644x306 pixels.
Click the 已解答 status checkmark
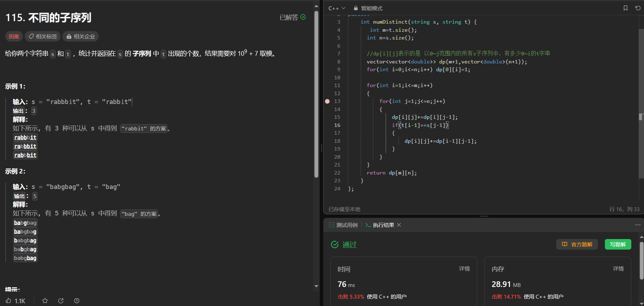tap(303, 17)
